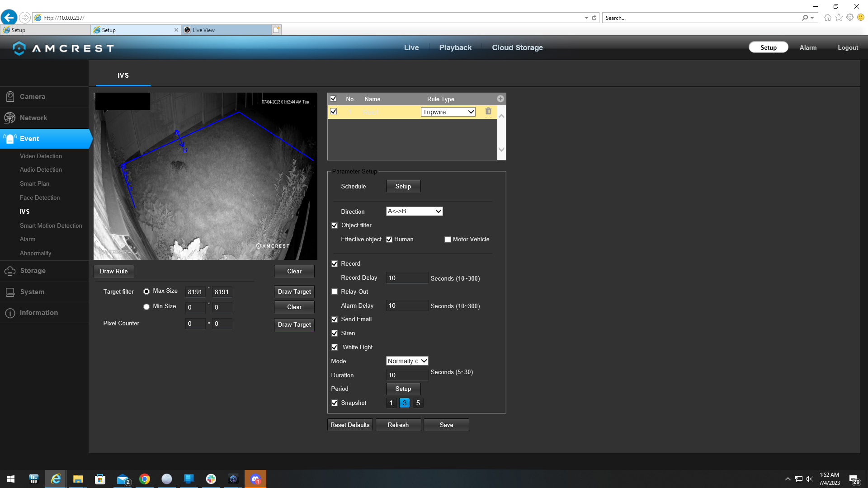This screenshot has width=868, height=488.
Task: Click the Save button
Action: [x=446, y=425]
